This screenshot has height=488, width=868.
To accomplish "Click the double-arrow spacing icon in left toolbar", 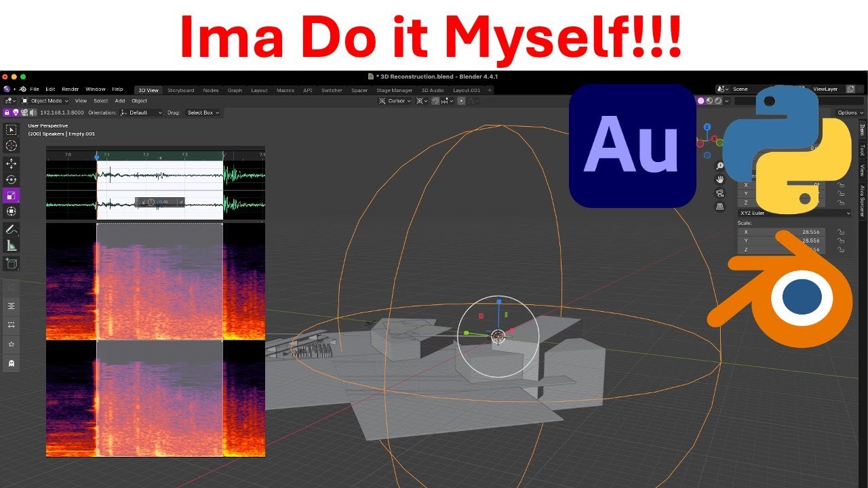I will [x=12, y=325].
